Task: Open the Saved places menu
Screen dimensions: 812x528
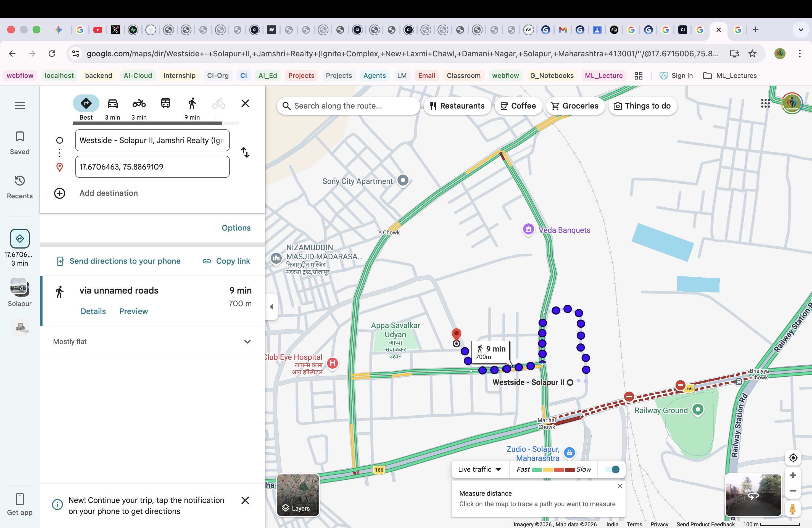Action: [20, 143]
